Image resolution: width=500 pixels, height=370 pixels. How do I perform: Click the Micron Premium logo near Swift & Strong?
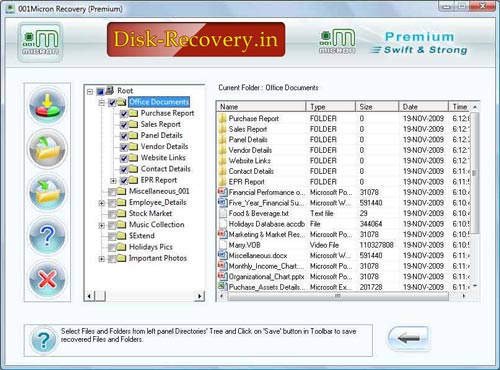337,42
